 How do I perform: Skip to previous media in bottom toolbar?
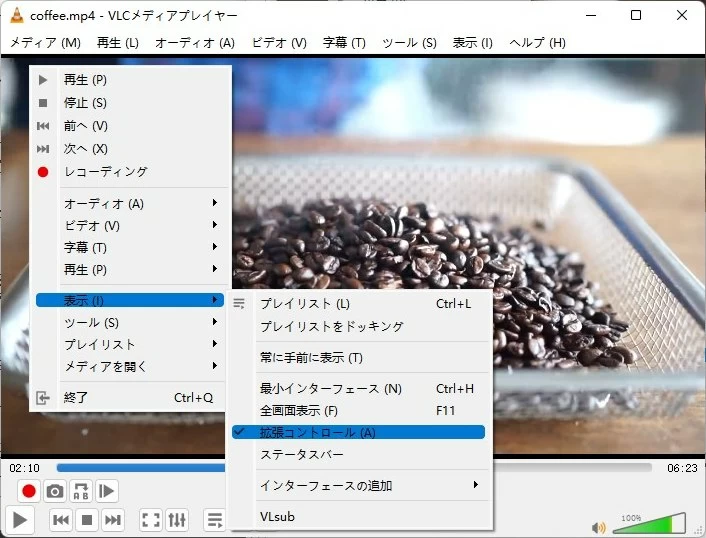61,520
